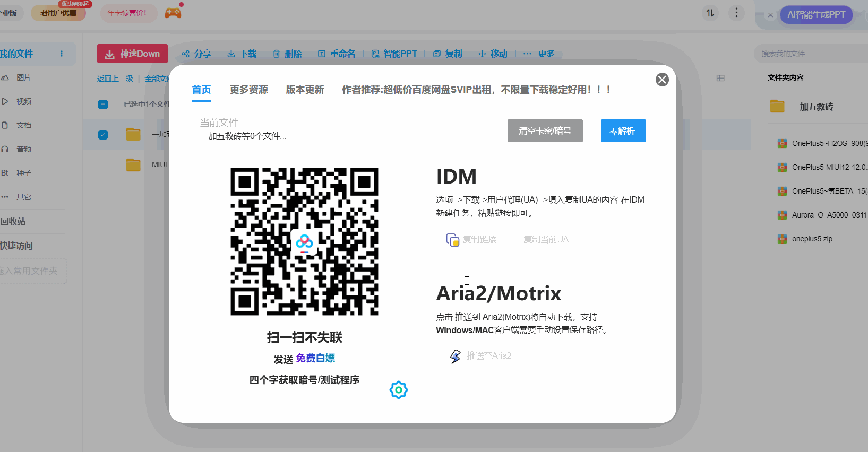
Task: Click the 老用户优惠 promo badge
Action: pyautogui.click(x=58, y=13)
